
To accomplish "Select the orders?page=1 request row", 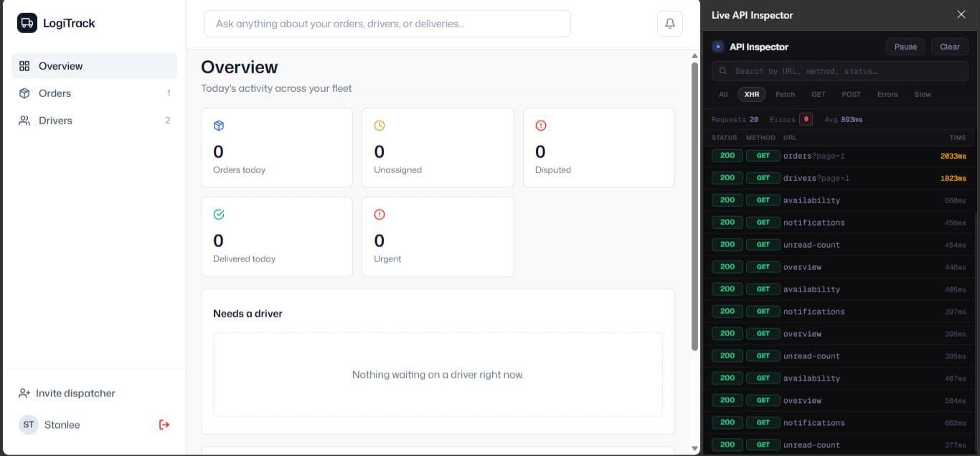I will pyautogui.click(x=840, y=156).
